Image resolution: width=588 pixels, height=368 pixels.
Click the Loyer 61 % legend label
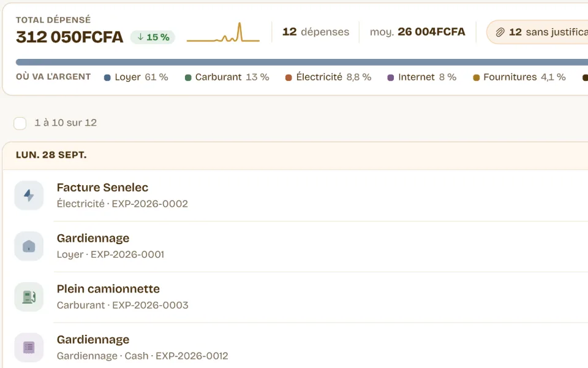tap(141, 77)
